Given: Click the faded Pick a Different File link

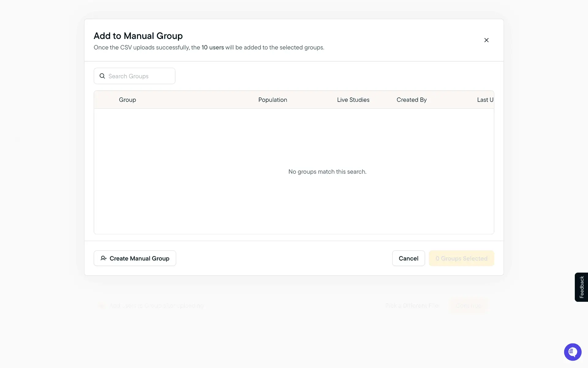Looking at the screenshot, I should [412, 306].
